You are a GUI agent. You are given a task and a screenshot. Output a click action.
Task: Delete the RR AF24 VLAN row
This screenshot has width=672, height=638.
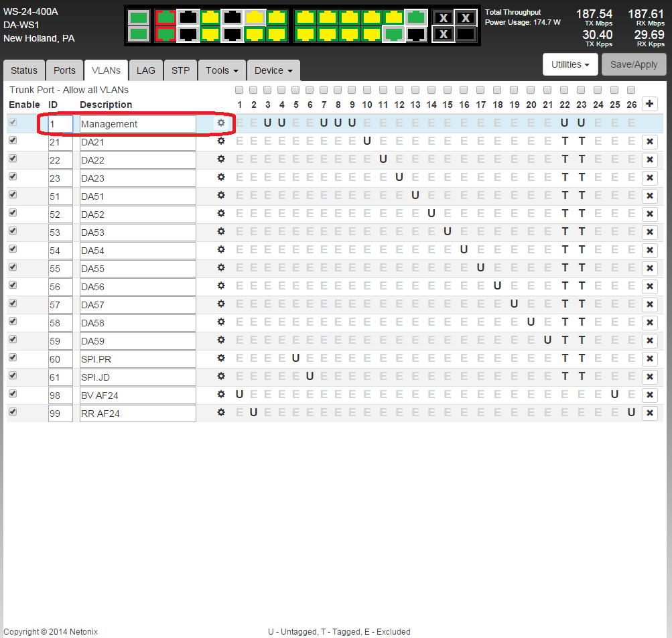pos(650,413)
